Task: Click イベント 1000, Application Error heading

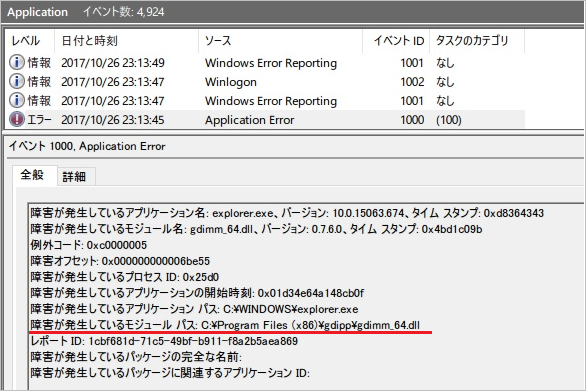Action: tap(87, 146)
